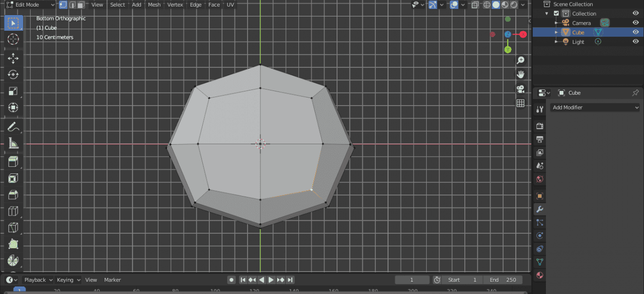Enable Face select mode

(80, 5)
